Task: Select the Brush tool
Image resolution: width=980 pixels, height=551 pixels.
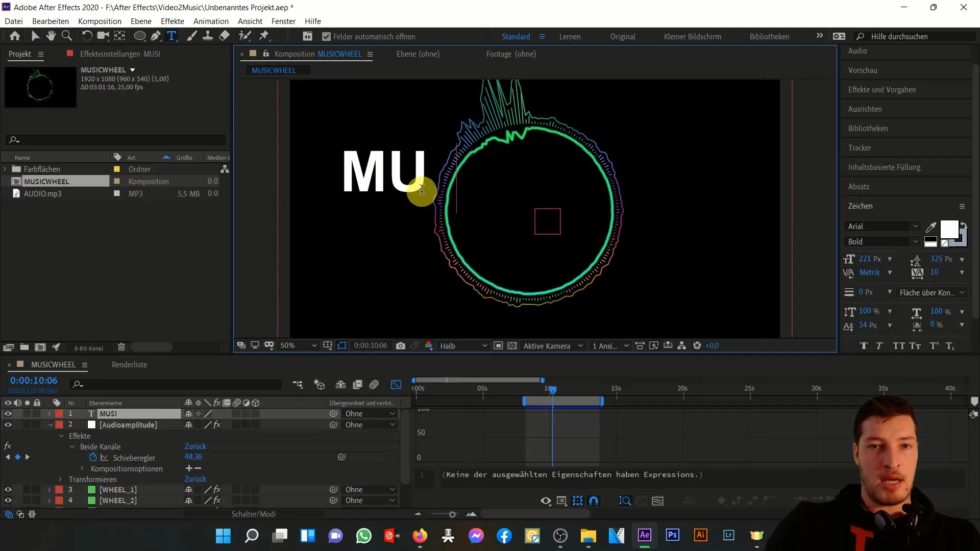Action: coord(192,36)
